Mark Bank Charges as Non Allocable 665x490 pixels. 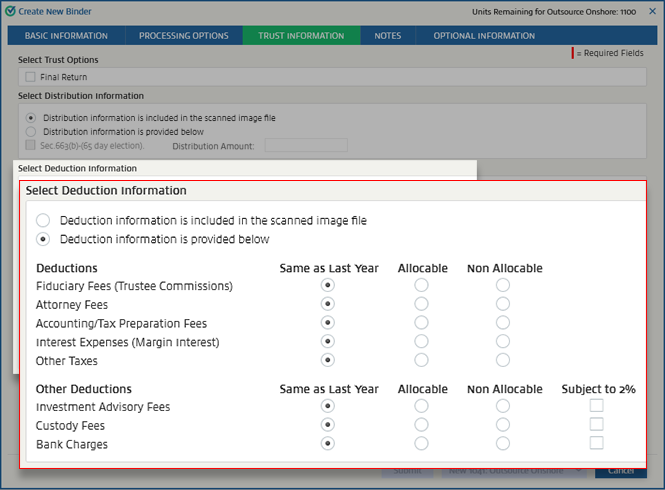pos(503,444)
